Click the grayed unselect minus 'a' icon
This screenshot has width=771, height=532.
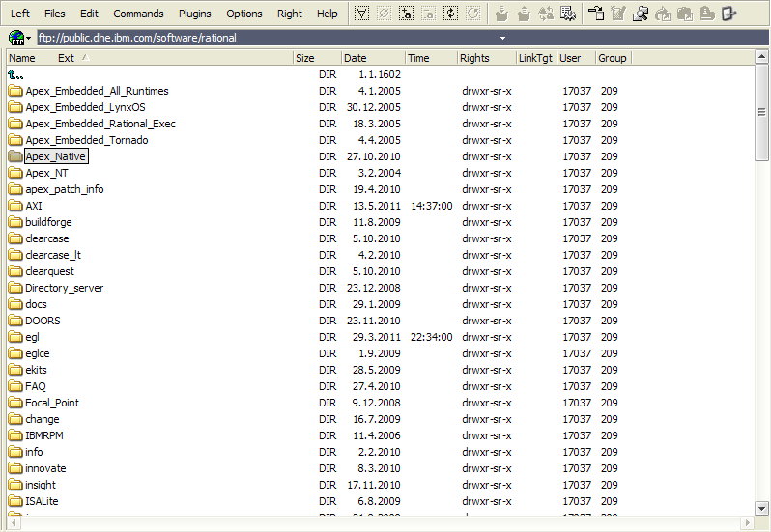coord(428,14)
